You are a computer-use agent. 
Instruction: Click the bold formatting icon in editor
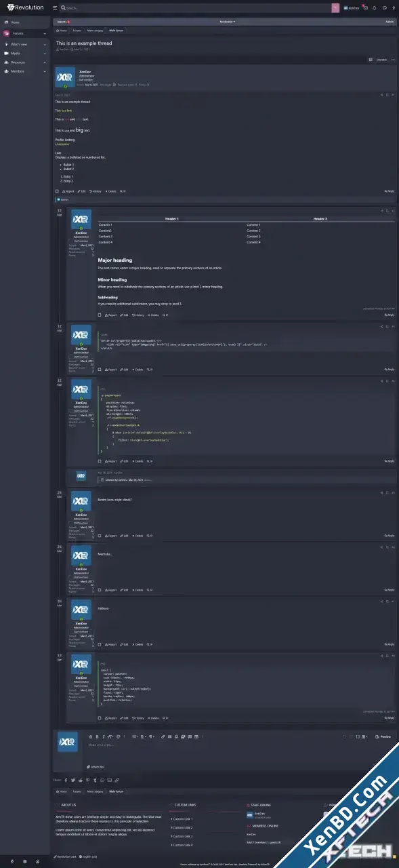tap(97, 736)
